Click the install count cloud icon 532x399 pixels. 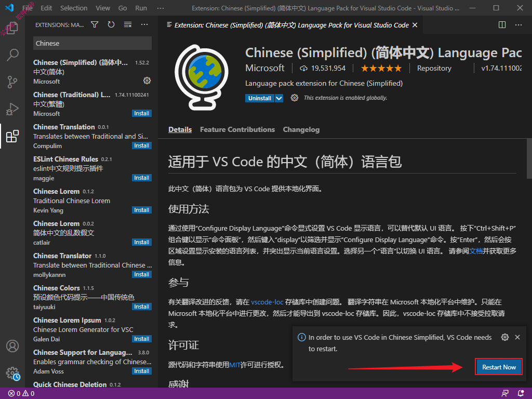(303, 68)
